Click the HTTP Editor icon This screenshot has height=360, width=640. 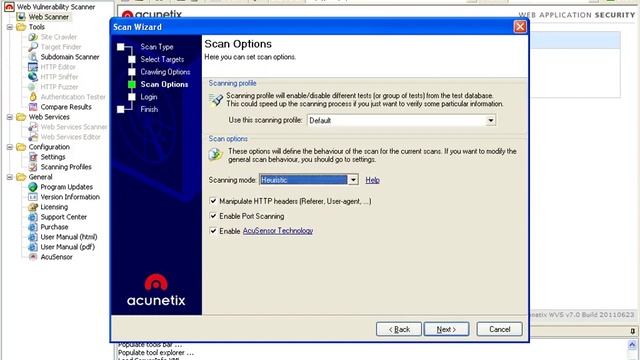click(x=33, y=67)
